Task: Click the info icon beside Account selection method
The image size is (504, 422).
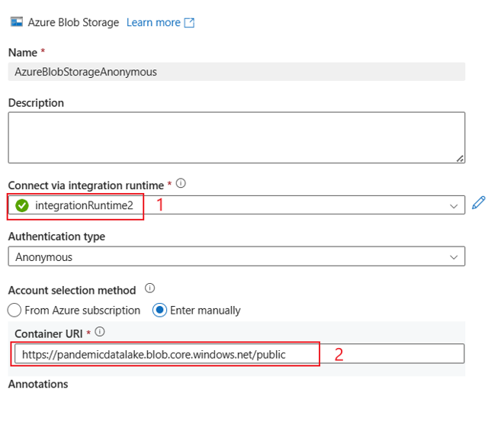Action: coord(149,289)
